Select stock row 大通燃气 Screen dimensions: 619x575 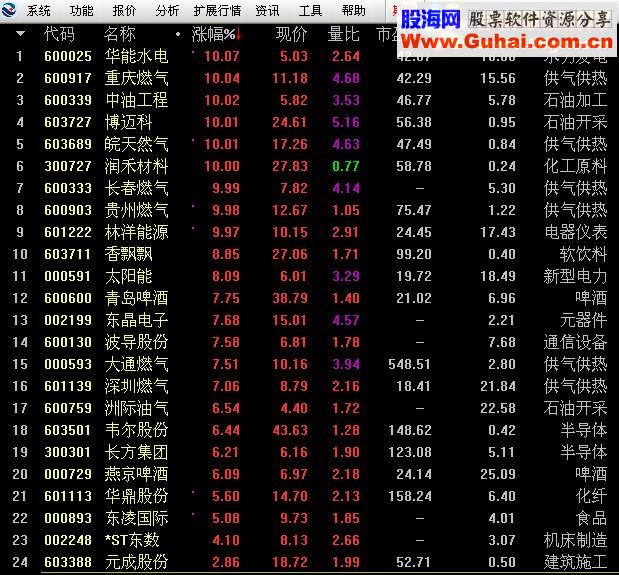coord(310,364)
